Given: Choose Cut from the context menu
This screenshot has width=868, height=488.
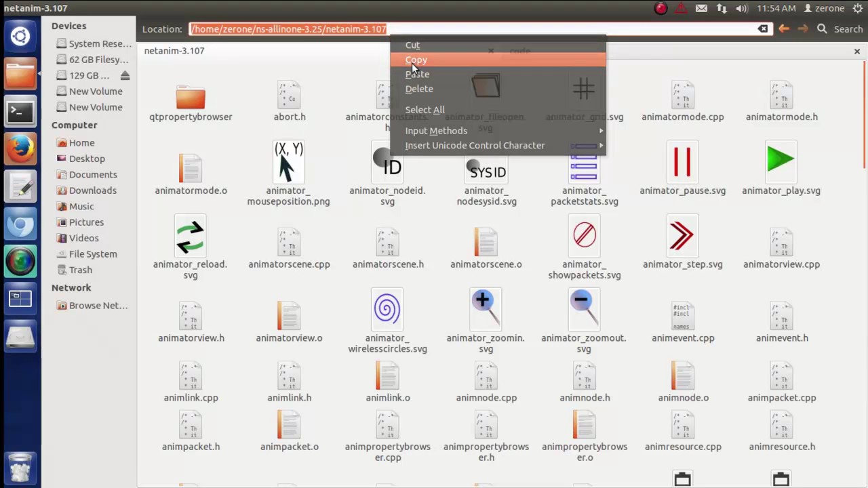Looking at the screenshot, I should [x=498, y=45].
